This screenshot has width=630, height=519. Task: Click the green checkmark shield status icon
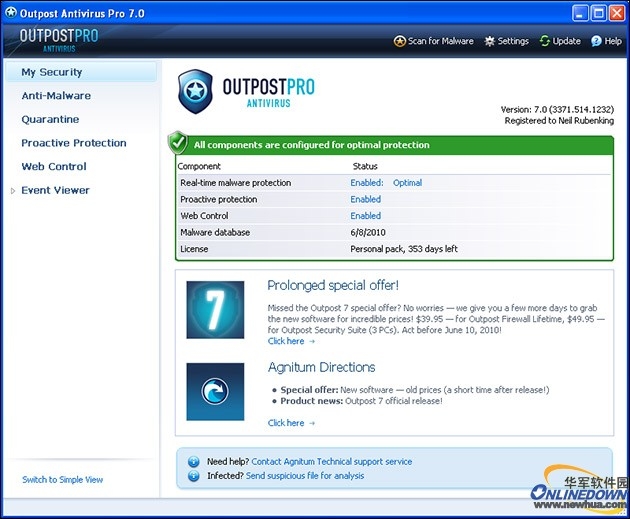click(x=178, y=143)
